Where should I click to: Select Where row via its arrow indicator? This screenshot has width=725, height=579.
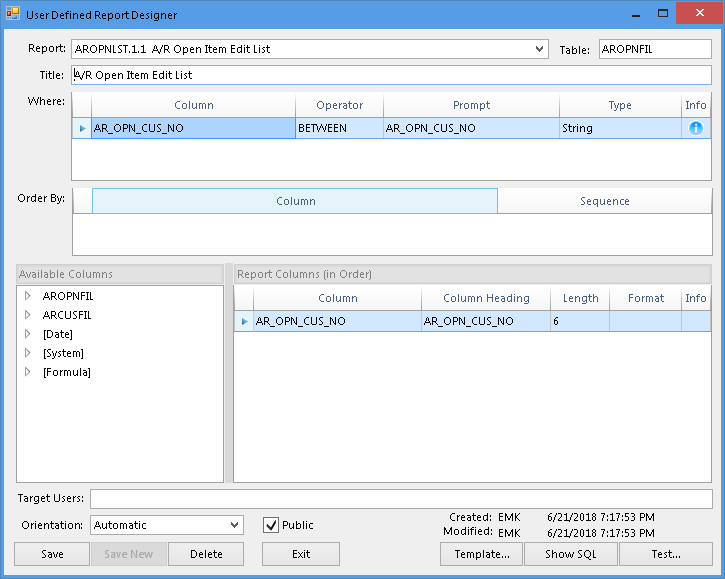[82, 128]
